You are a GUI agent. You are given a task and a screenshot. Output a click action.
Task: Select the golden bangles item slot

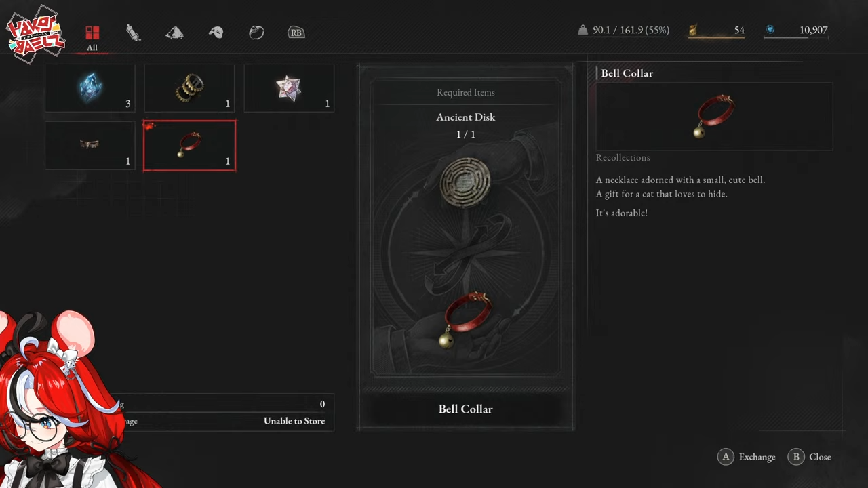point(189,88)
